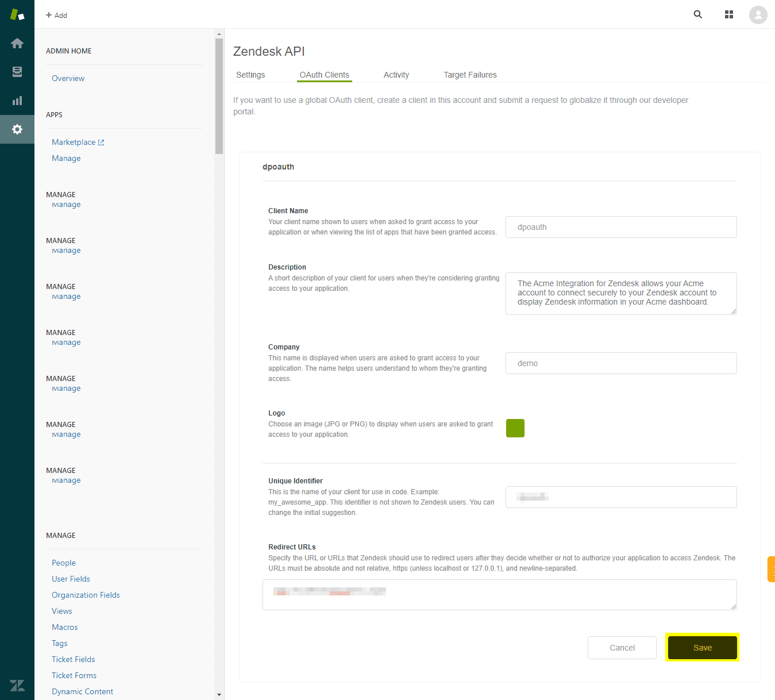775x700 pixels.
Task: Open the Marketplace link
Action: click(x=74, y=142)
